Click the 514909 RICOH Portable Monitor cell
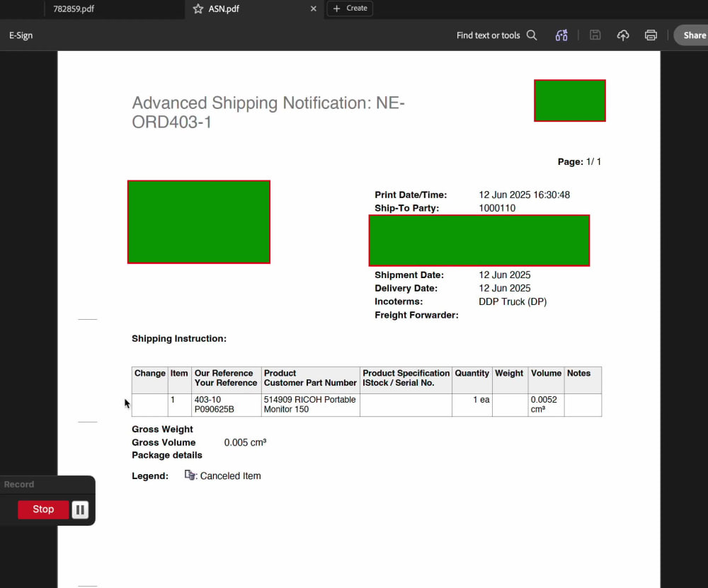The image size is (708, 588). point(310,404)
